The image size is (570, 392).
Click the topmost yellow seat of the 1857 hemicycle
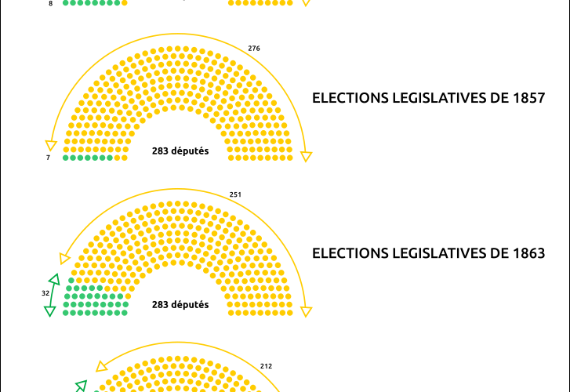(x=178, y=49)
